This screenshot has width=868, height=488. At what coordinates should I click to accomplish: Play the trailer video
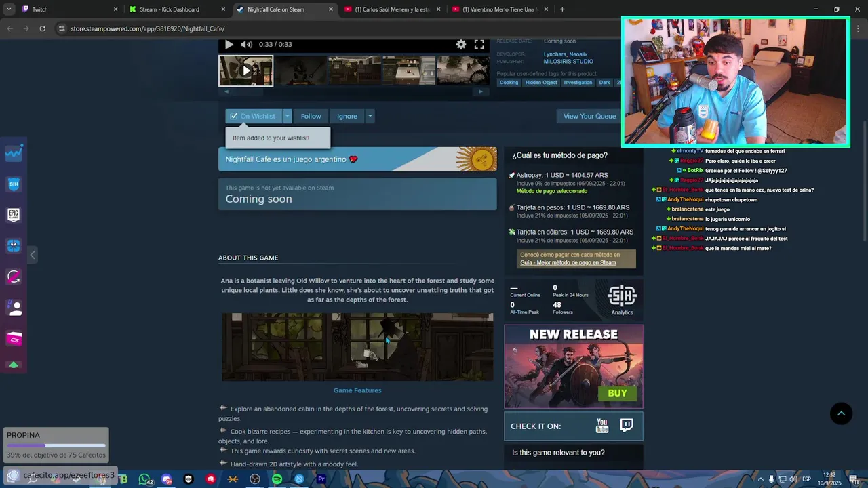click(229, 44)
